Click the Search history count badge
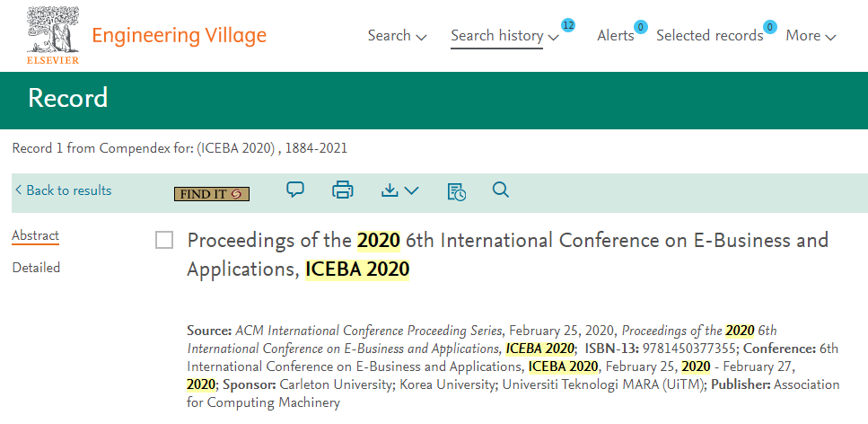The height and width of the screenshot is (424, 868). 567,25
